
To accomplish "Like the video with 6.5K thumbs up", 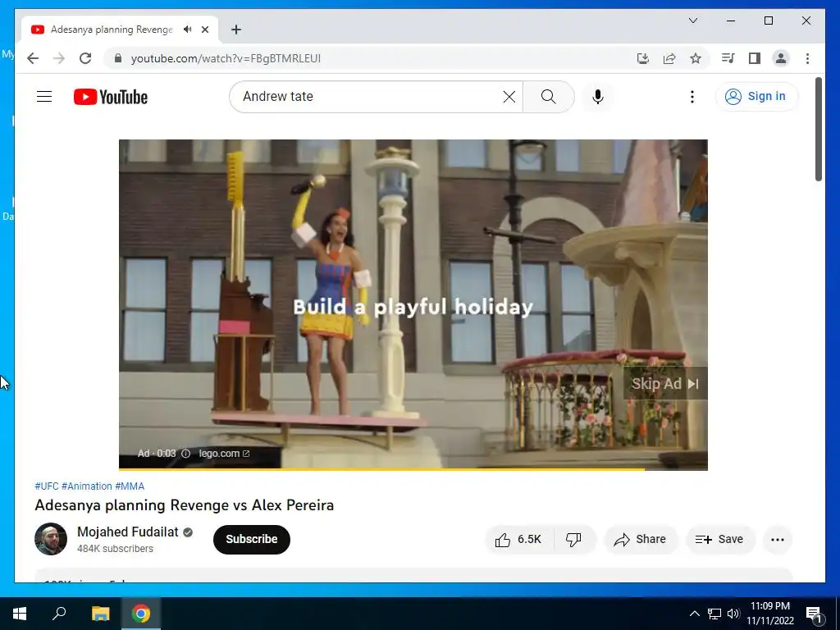I will (x=518, y=540).
